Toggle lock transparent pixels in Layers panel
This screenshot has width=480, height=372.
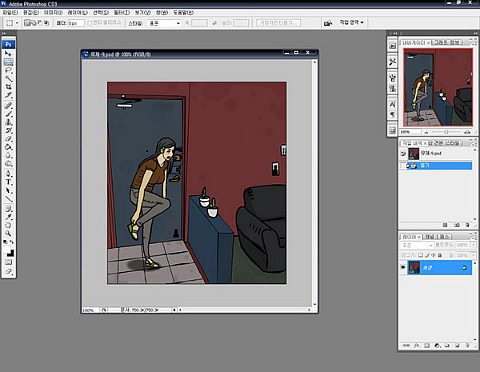(x=421, y=255)
